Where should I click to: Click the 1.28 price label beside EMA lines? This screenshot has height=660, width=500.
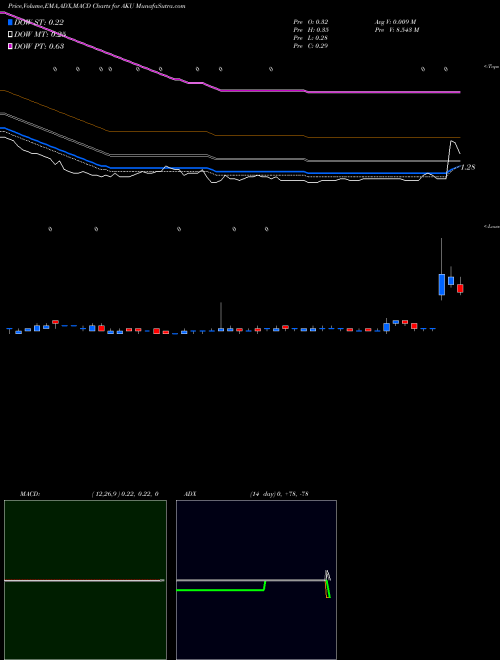(x=468, y=167)
